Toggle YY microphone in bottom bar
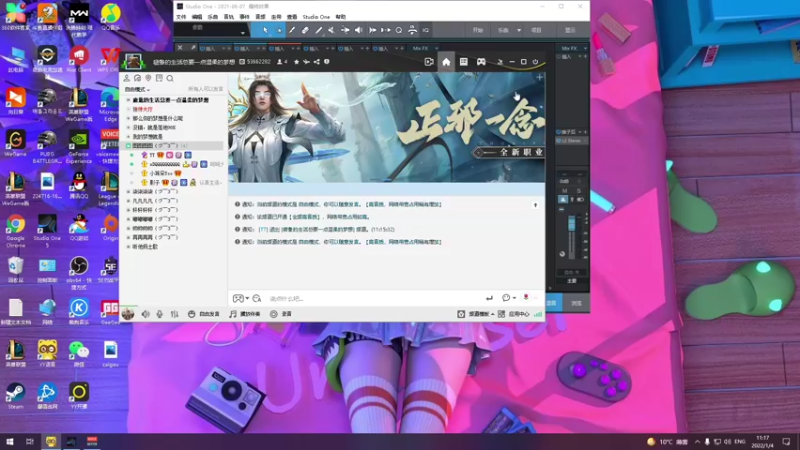This screenshot has width=800, height=450. (x=159, y=314)
